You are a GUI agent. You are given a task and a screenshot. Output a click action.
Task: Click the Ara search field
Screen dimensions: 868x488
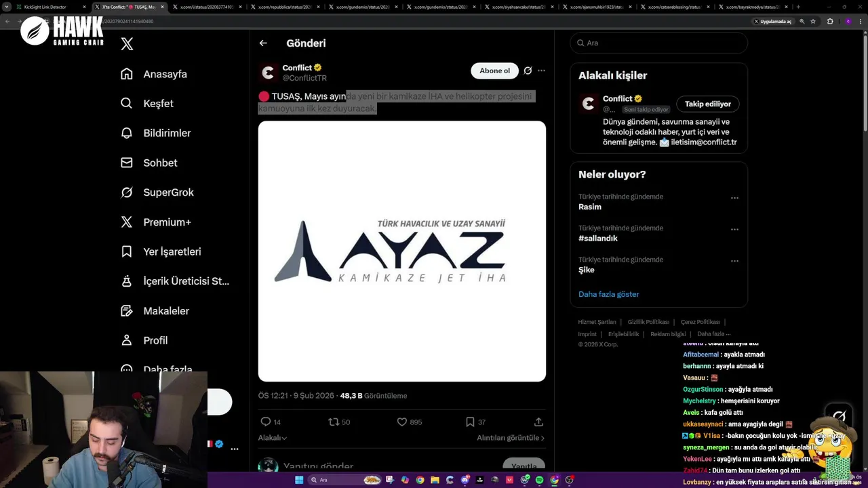pos(658,43)
